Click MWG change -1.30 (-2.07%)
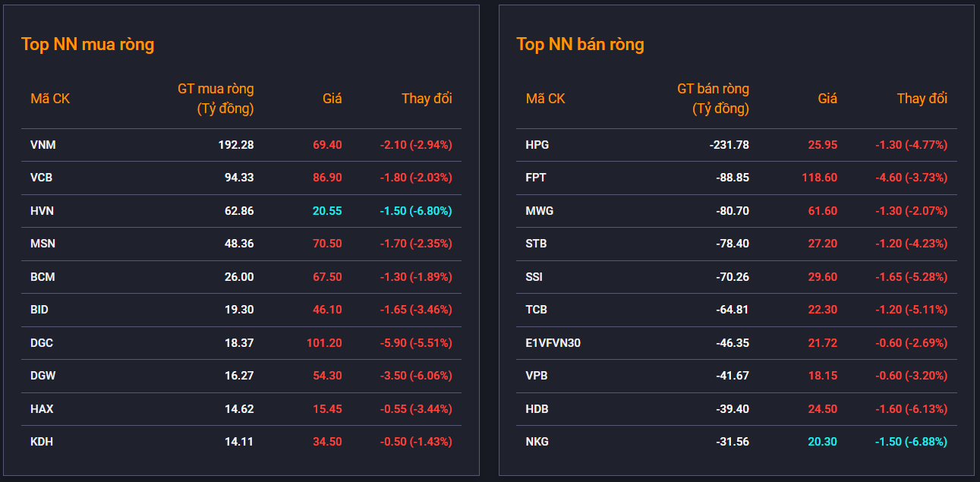The height and width of the screenshot is (482, 980). [912, 211]
